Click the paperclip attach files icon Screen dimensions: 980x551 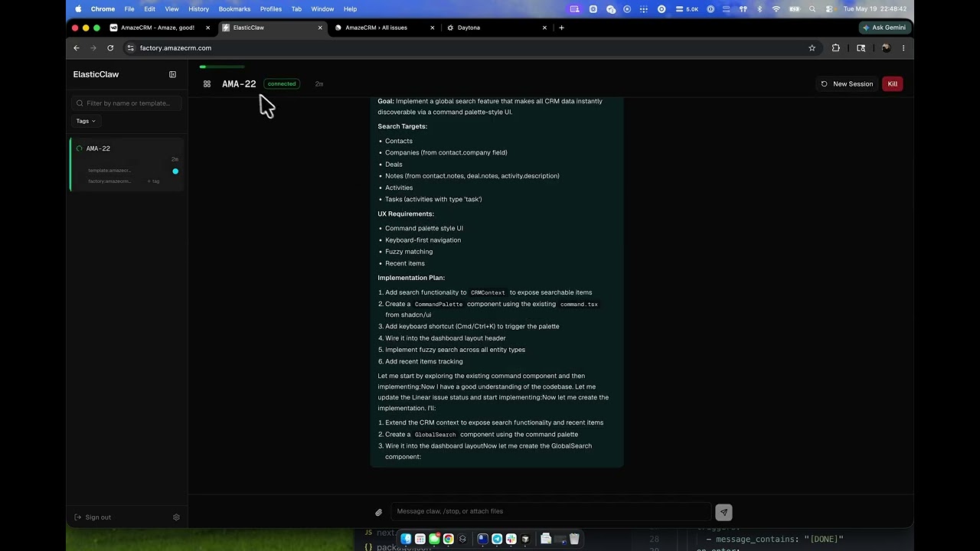[378, 512]
